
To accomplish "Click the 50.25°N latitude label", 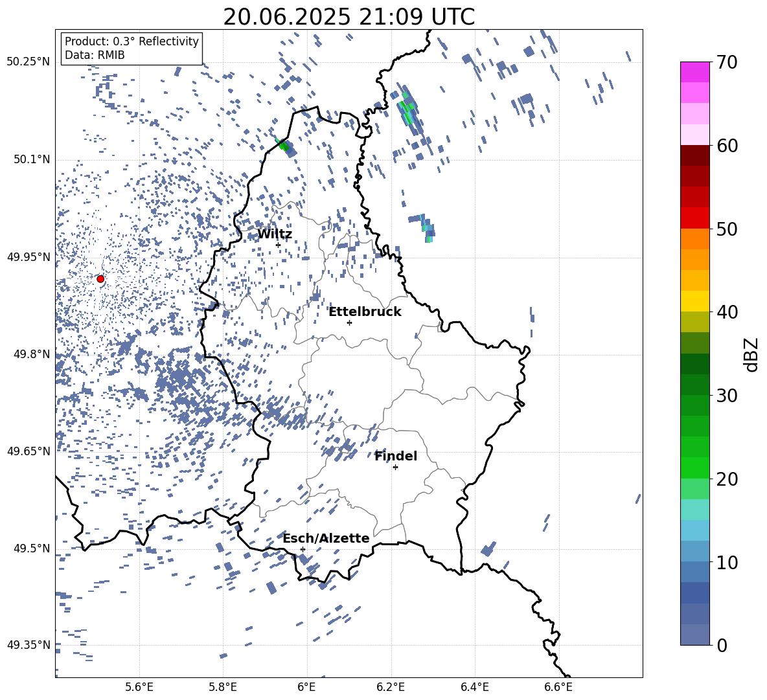I will coord(29,62).
